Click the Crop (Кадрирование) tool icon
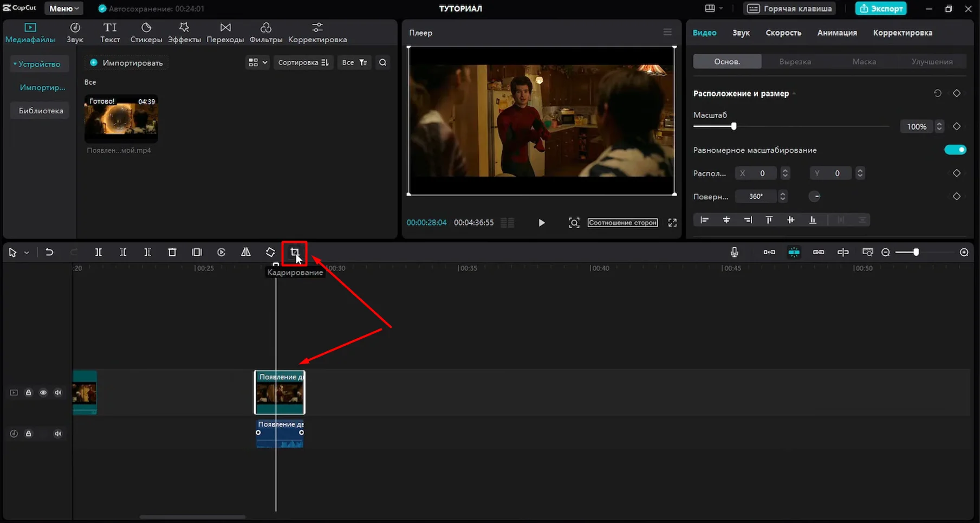 coord(295,253)
